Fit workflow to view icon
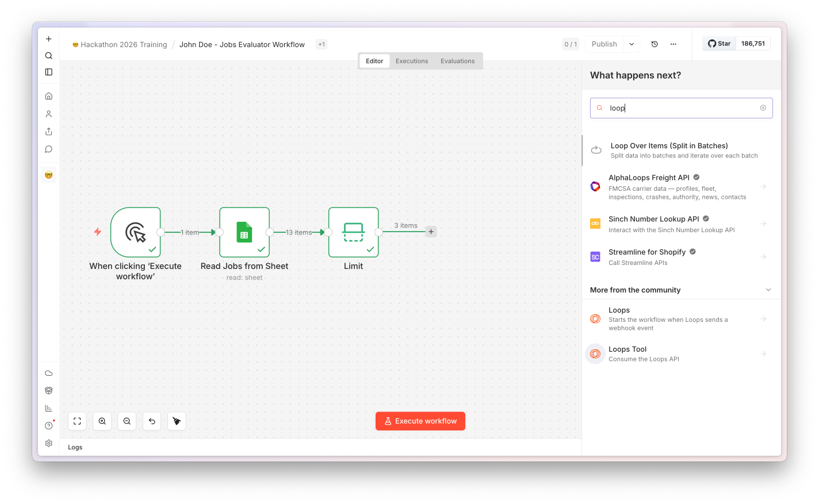The image size is (819, 504). pos(77,421)
